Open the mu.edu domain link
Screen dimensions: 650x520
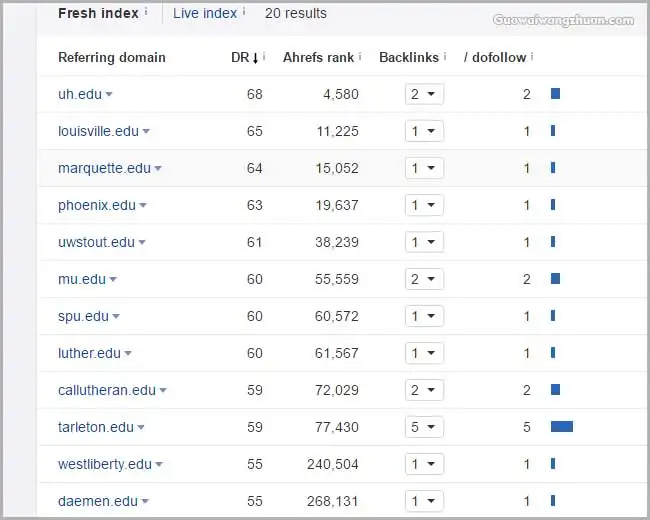click(x=82, y=279)
